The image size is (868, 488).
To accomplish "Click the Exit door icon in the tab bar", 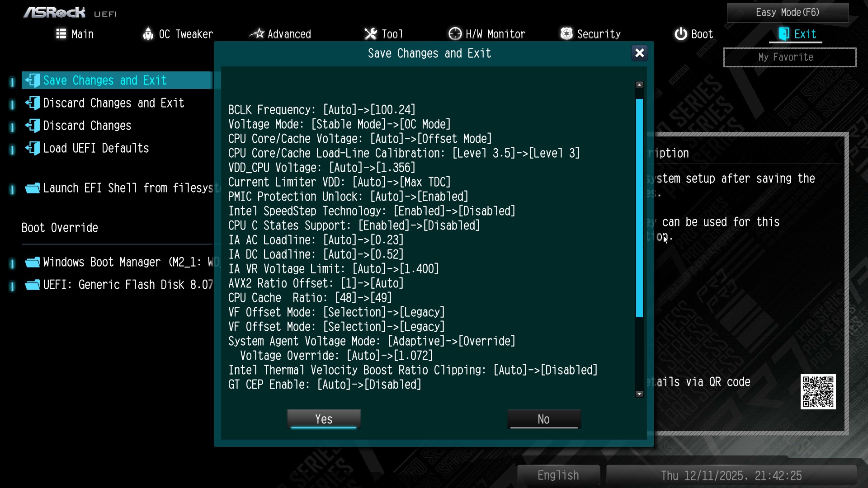I will pyautogui.click(x=784, y=34).
